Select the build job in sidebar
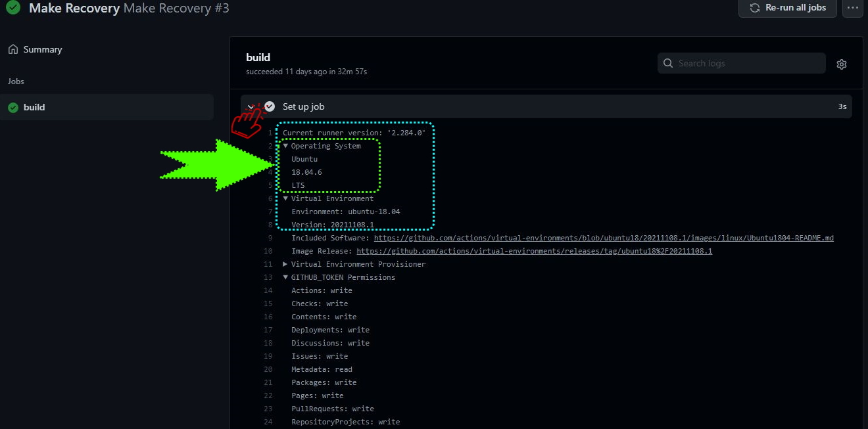Screen dimensions: 868x429 coord(34,107)
